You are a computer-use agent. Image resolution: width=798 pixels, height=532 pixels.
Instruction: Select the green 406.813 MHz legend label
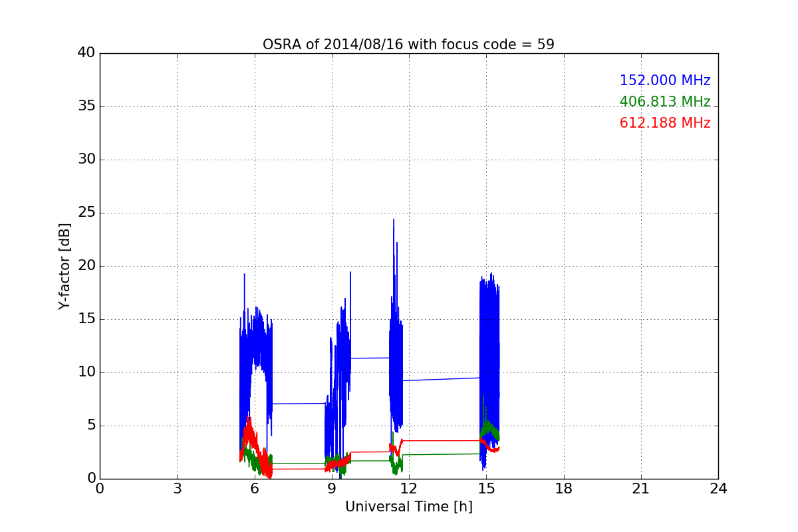(x=665, y=102)
